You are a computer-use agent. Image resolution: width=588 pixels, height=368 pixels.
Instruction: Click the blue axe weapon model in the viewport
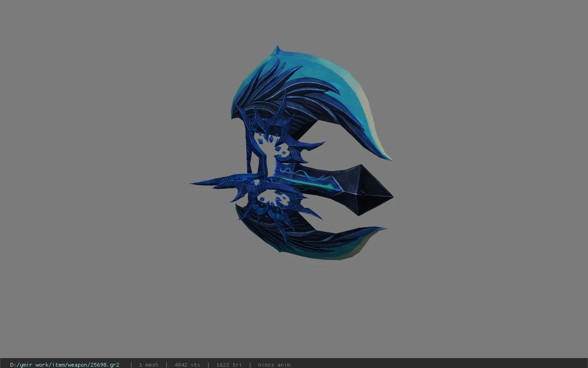[x=292, y=153]
